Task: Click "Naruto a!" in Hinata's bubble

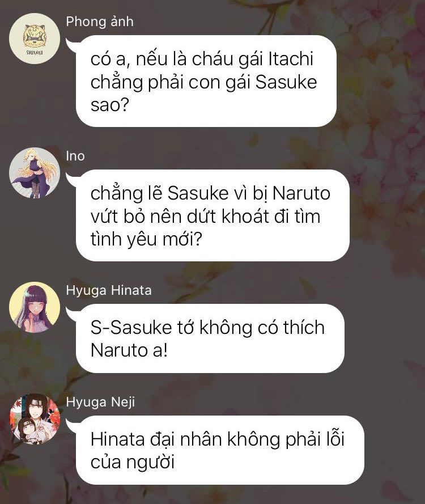Action: click(x=129, y=350)
